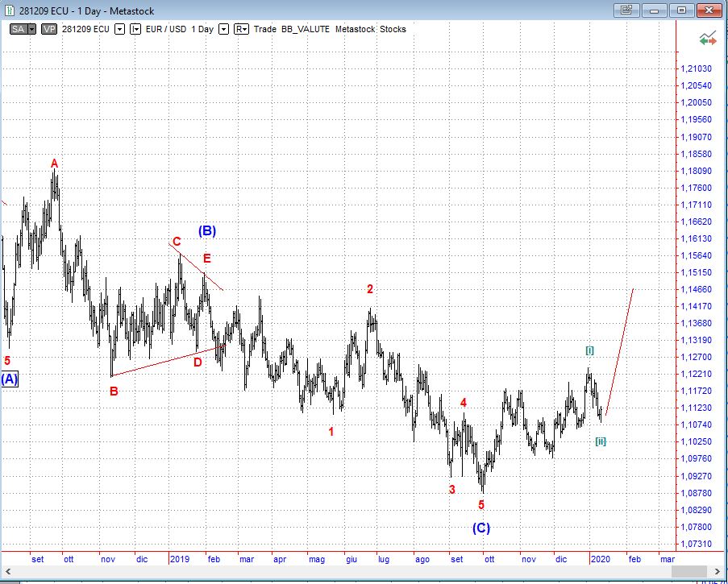Select the blue (B) wave label
Image resolution: width=728 pixels, height=584 pixels.
coord(207,230)
